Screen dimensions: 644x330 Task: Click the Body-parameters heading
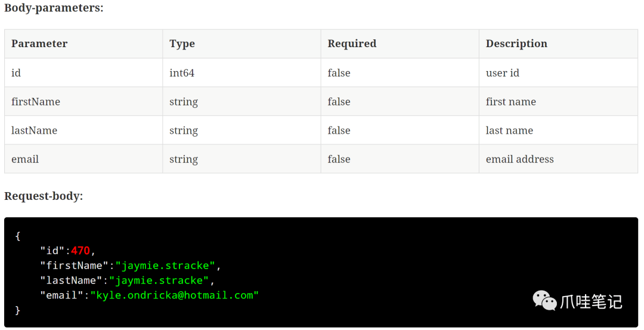(x=54, y=8)
